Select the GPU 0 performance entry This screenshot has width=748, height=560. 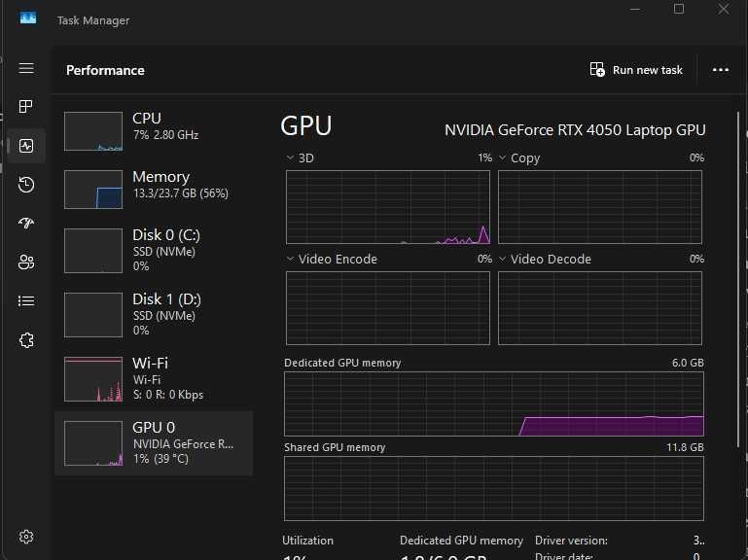pyautogui.click(x=154, y=443)
